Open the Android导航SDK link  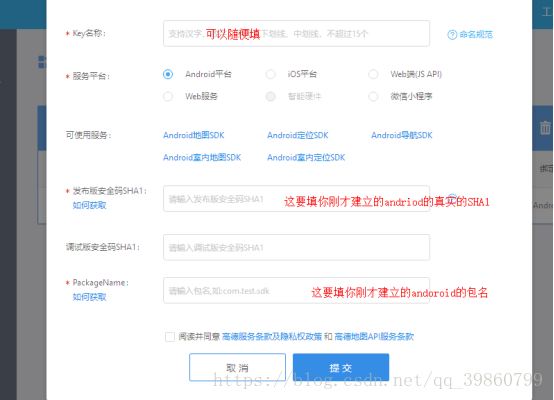(402, 135)
